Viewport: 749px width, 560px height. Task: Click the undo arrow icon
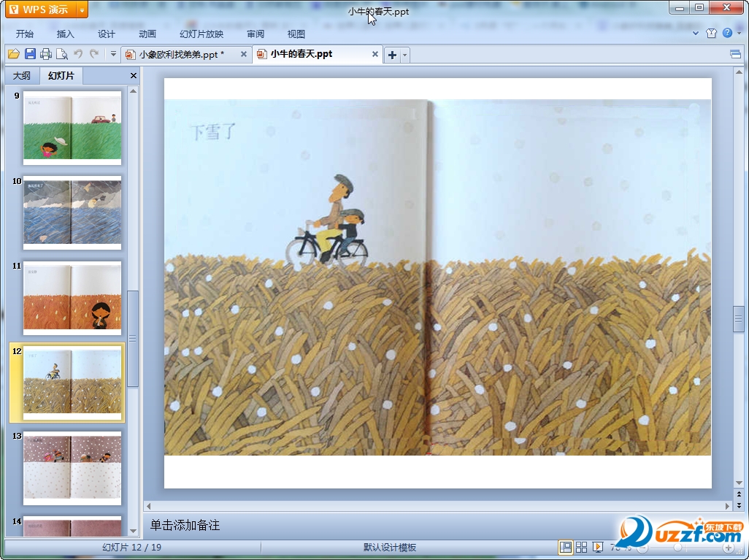pyautogui.click(x=78, y=54)
